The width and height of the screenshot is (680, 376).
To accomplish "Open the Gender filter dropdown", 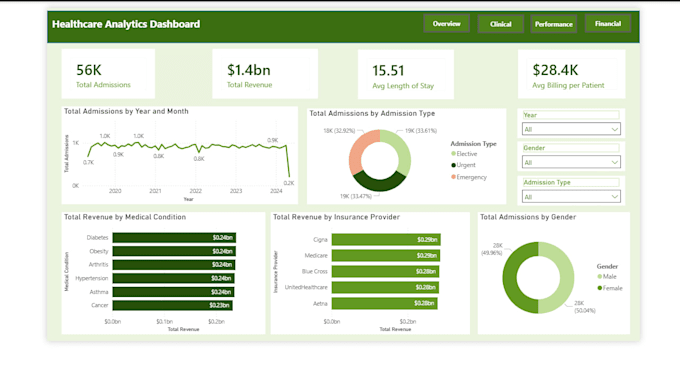I will (571, 163).
